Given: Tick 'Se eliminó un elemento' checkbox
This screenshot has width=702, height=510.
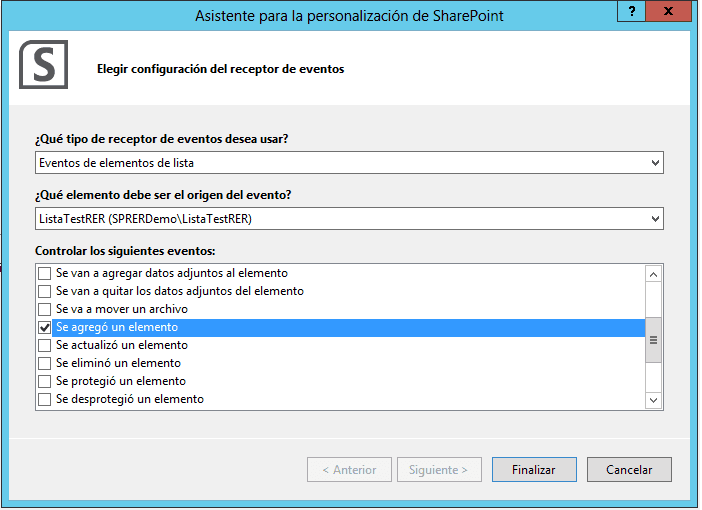Looking at the screenshot, I should [x=44, y=363].
